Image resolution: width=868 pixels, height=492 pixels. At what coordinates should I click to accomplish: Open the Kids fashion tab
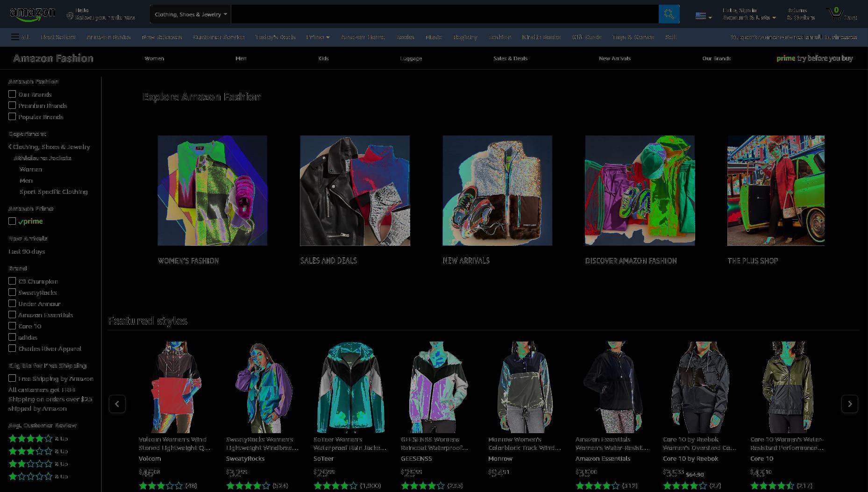point(323,58)
